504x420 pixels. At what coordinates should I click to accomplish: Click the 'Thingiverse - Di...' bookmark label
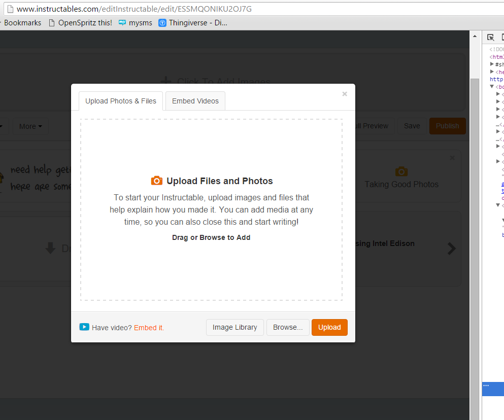point(198,23)
